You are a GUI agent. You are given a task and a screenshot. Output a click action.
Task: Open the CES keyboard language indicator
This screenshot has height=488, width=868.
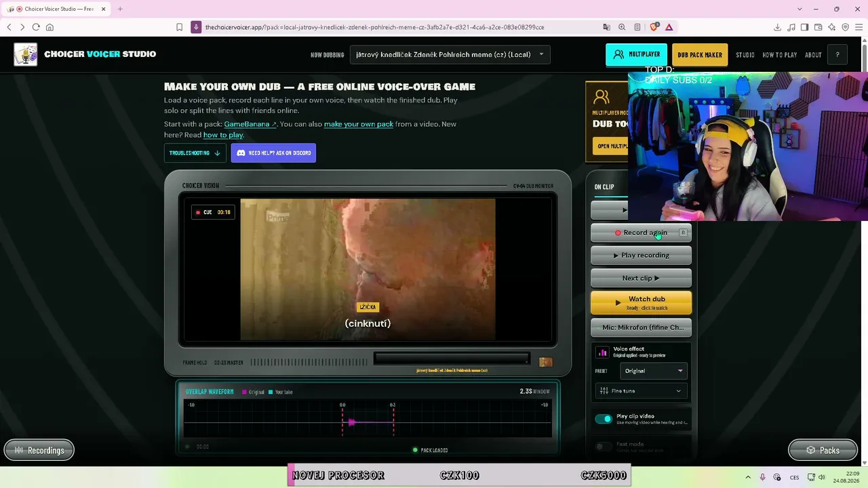tap(794, 477)
